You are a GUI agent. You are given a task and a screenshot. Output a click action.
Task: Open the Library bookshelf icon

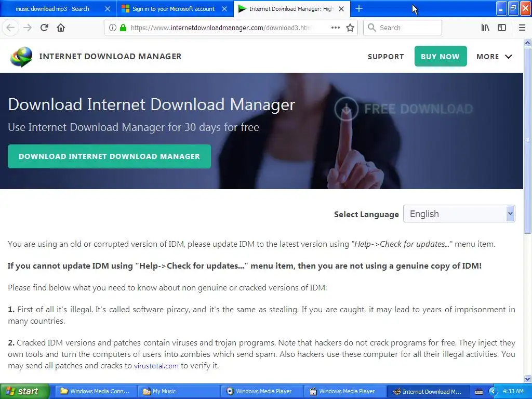485,28
